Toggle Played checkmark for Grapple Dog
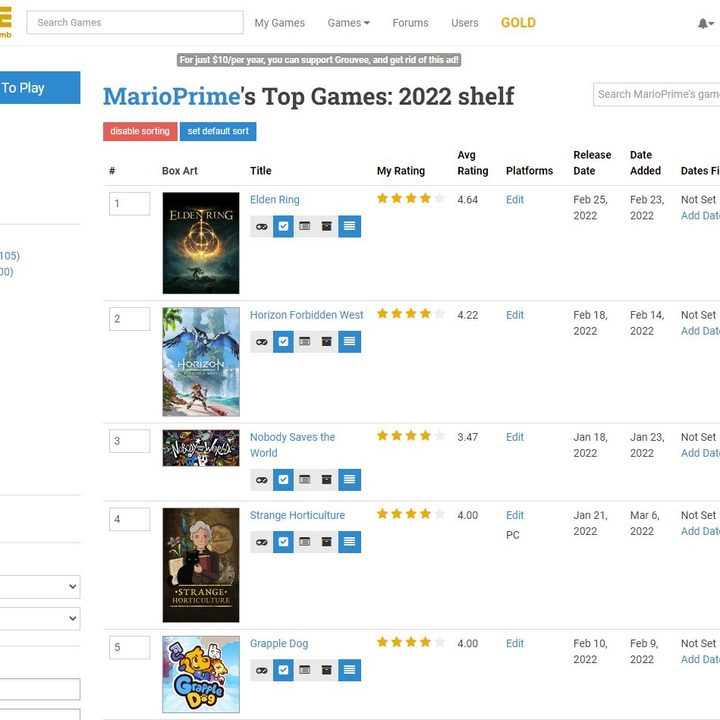The height and width of the screenshot is (720, 720). (283, 670)
